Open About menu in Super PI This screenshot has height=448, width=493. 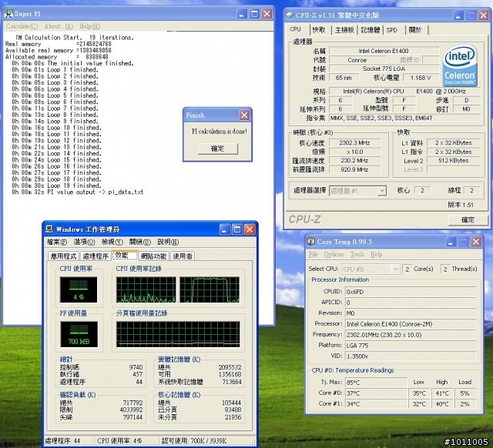pos(59,26)
